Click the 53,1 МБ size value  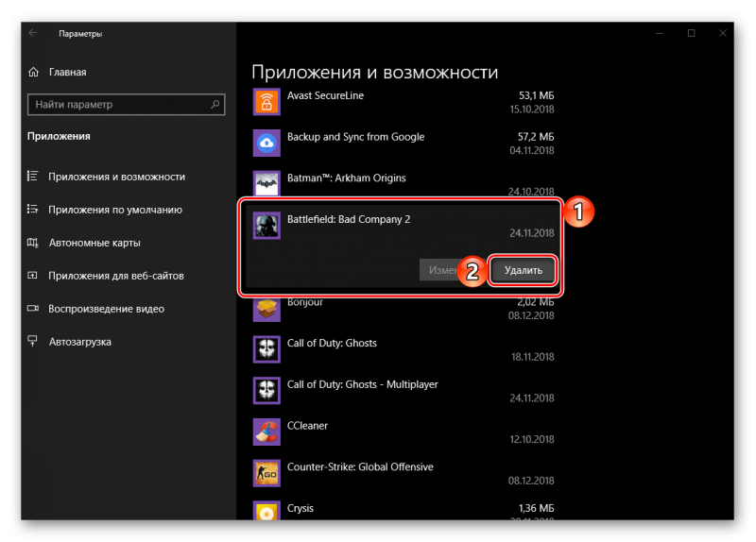point(536,95)
